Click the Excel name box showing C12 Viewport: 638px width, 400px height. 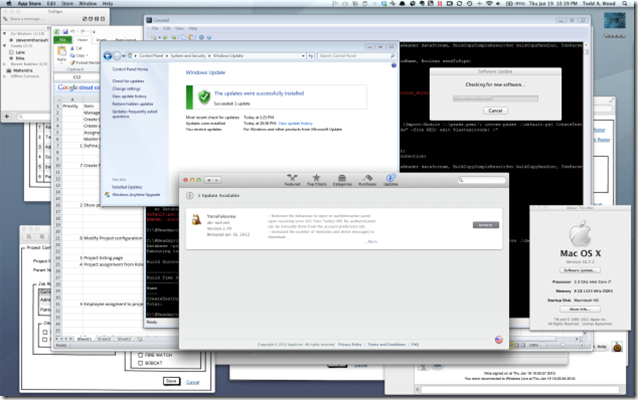point(77,77)
